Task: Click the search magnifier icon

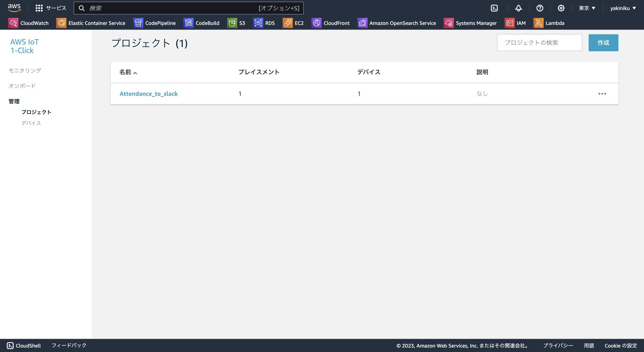Action: [82, 8]
